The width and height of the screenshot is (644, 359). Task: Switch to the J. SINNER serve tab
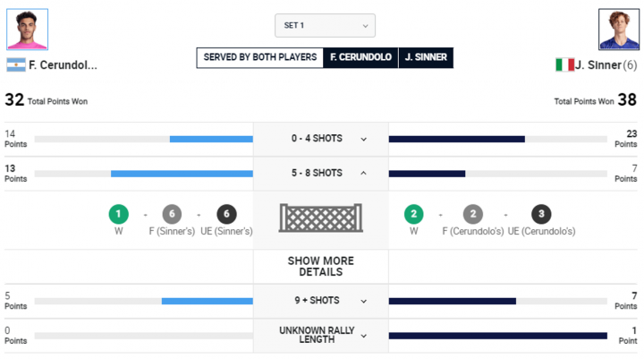[x=426, y=57]
